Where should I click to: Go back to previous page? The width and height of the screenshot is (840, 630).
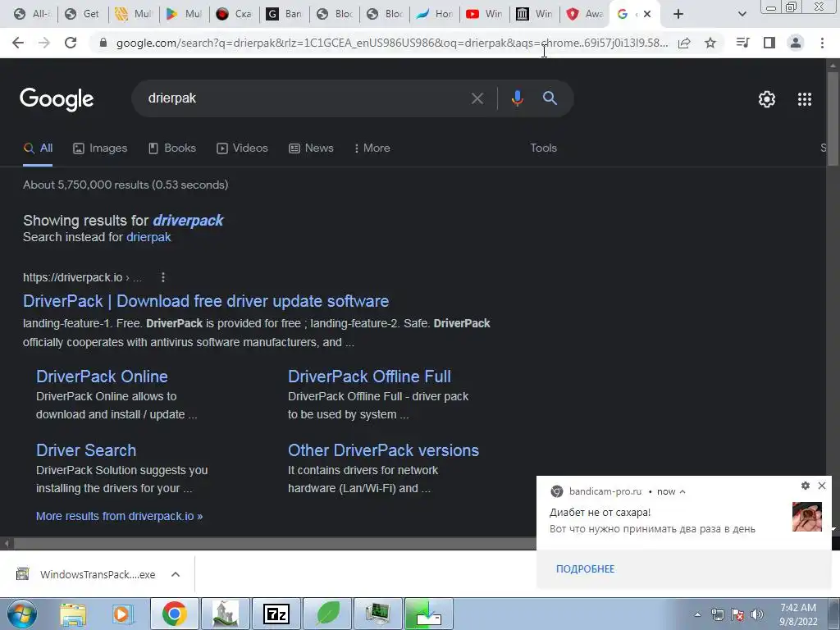coord(18,43)
